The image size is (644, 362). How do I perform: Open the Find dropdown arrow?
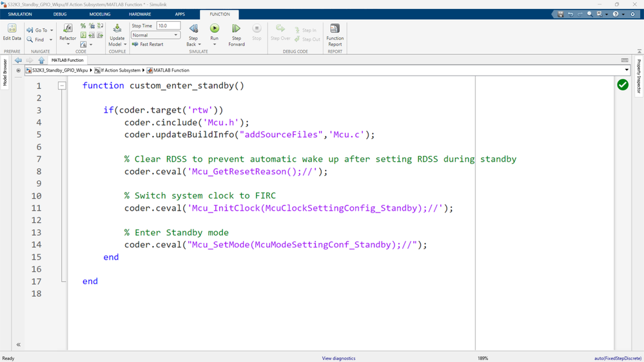pos(50,40)
